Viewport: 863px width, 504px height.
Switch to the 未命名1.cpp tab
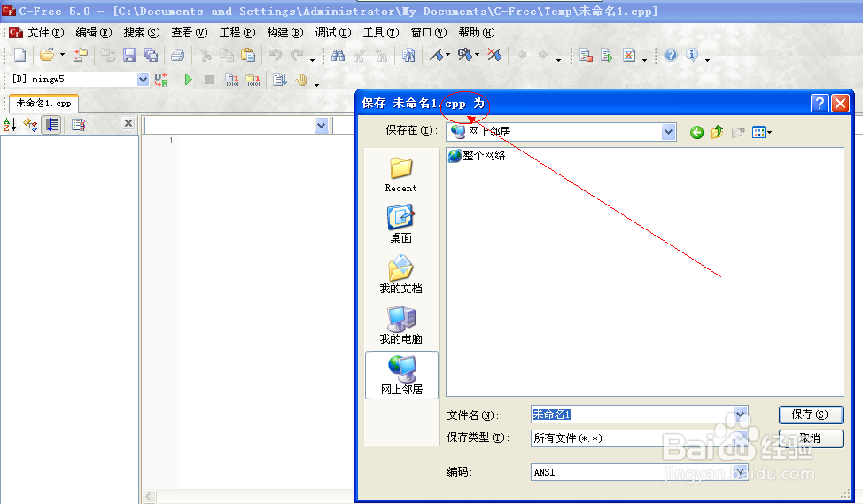43,104
